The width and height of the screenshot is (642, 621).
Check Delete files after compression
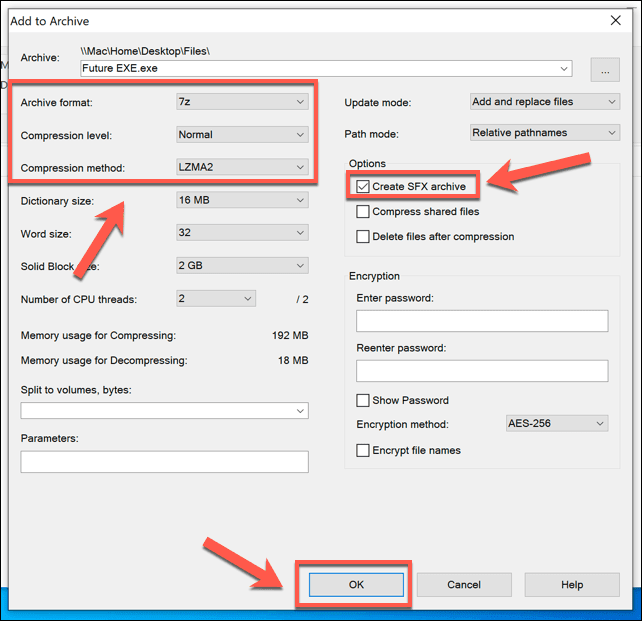pos(363,237)
